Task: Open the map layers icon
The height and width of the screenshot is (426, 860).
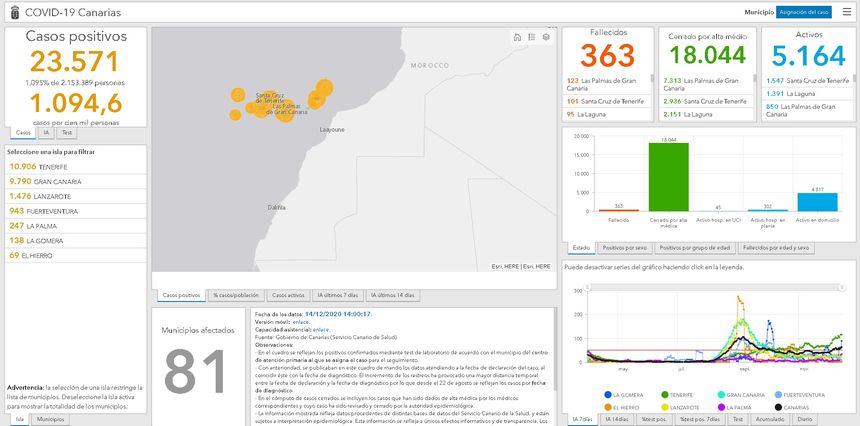Action: [x=546, y=37]
